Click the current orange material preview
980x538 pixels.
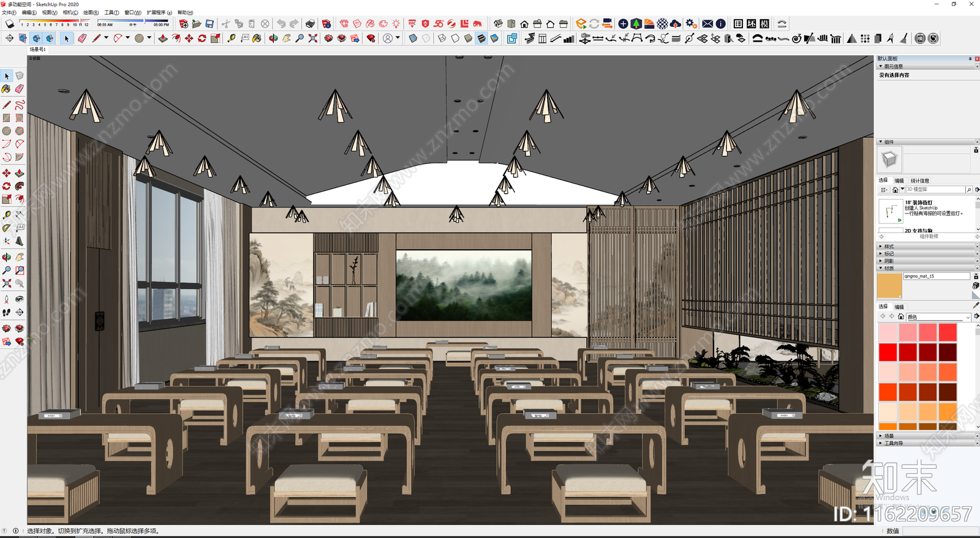(x=889, y=285)
